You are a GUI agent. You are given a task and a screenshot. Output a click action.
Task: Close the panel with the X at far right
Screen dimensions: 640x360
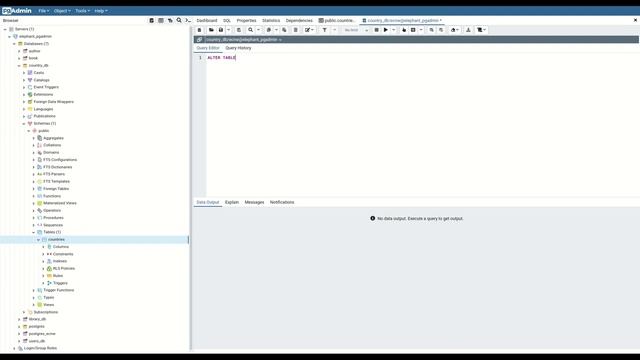tap(635, 20)
